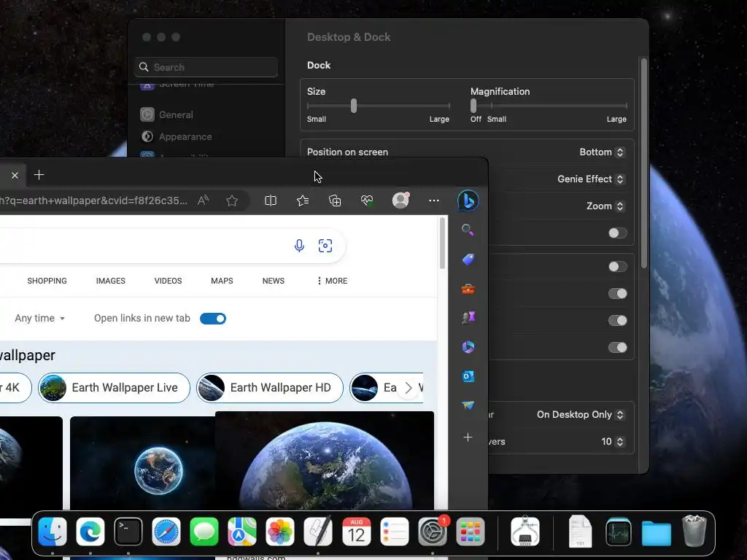Image resolution: width=747 pixels, height=560 pixels.
Task: Switch to IMAGES search tab
Action: coord(111,281)
